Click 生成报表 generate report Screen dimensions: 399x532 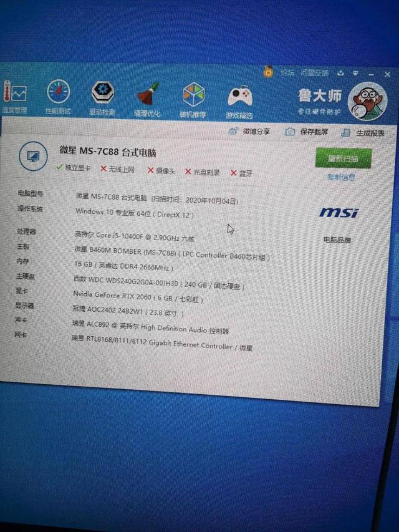click(363, 133)
